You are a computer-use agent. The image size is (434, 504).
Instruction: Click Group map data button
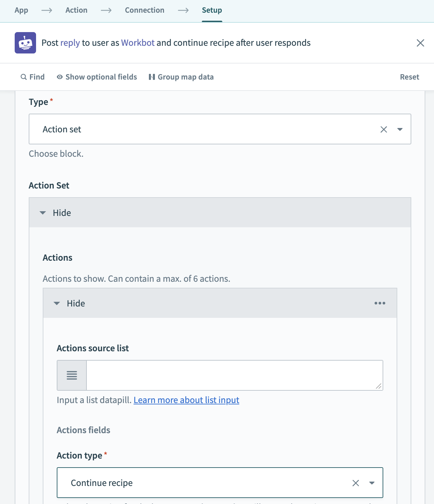181,77
